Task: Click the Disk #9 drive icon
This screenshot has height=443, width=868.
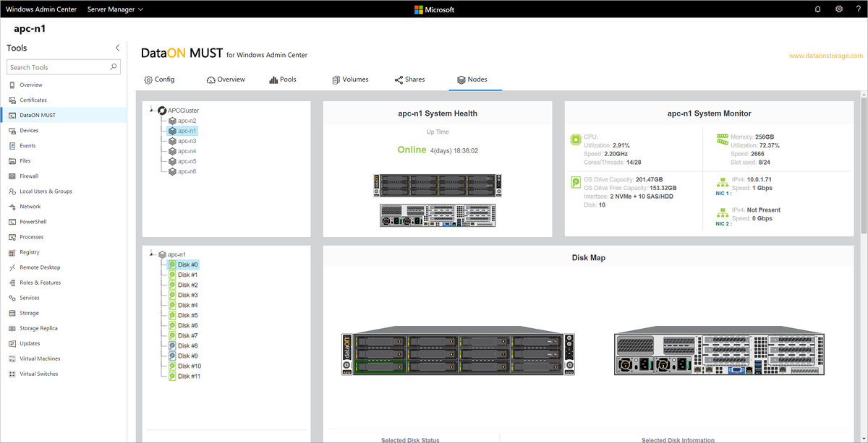Action: pyautogui.click(x=172, y=356)
